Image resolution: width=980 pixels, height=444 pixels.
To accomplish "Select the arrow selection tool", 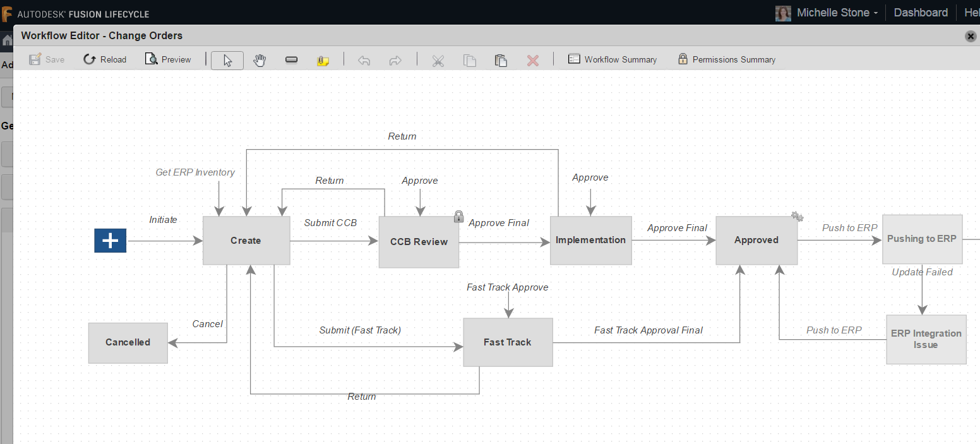I will click(x=227, y=59).
